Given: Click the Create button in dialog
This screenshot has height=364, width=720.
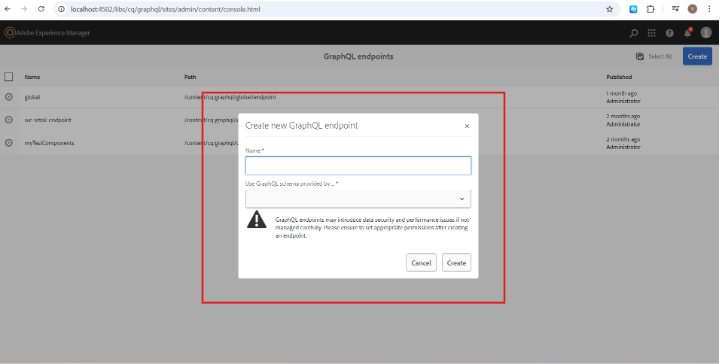Looking at the screenshot, I should pyautogui.click(x=456, y=263).
